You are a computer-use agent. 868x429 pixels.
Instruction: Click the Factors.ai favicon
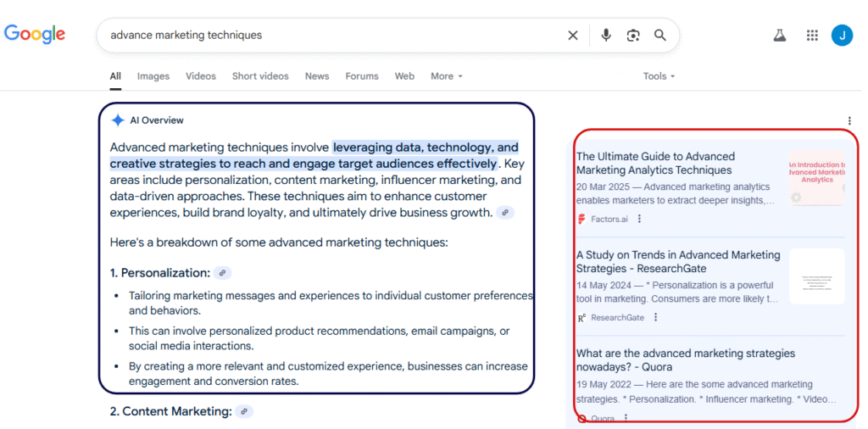[581, 220]
